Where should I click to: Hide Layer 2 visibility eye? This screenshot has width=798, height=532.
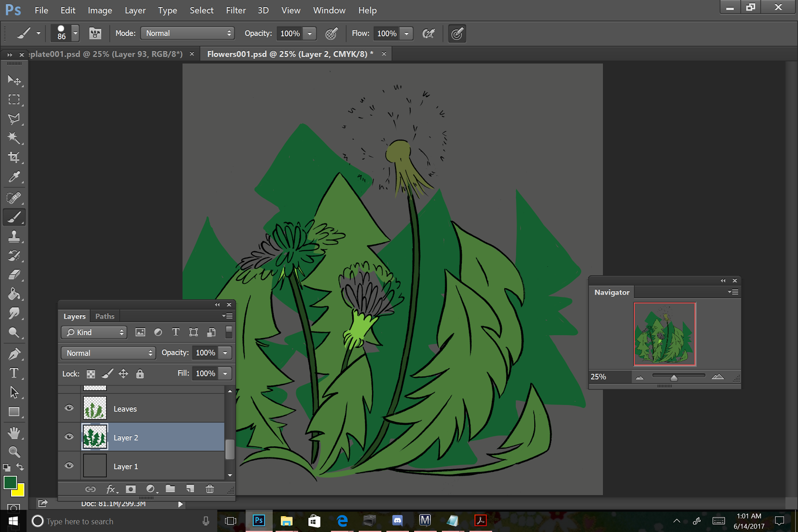(x=69, y=437)
